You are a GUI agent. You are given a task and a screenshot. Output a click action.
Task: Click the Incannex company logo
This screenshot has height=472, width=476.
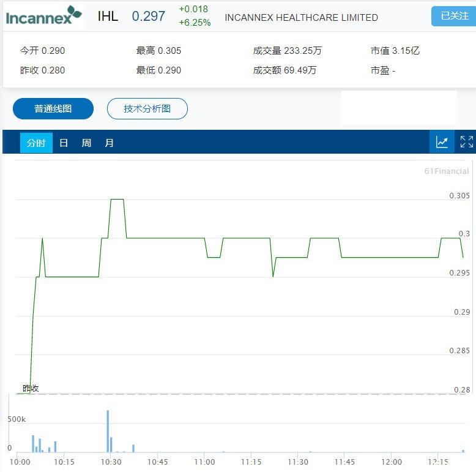(43, 15)
